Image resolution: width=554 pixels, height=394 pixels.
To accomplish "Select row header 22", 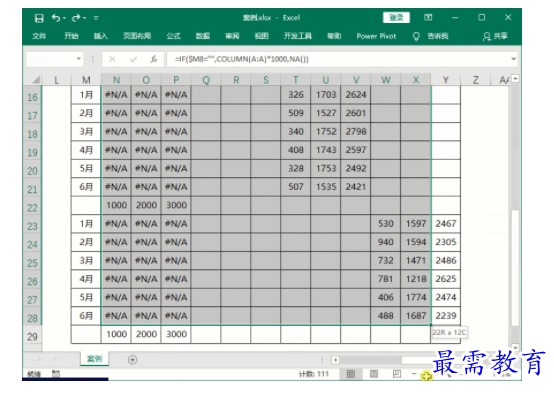I will 32,207.
